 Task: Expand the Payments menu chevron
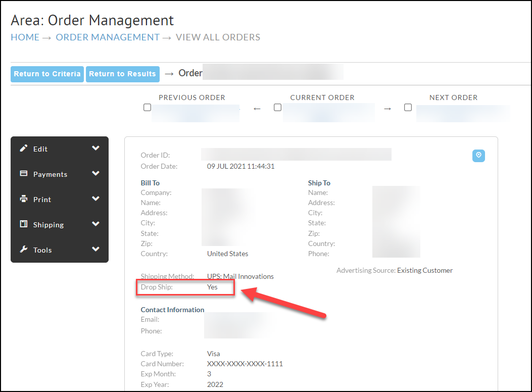coord(95,173)
